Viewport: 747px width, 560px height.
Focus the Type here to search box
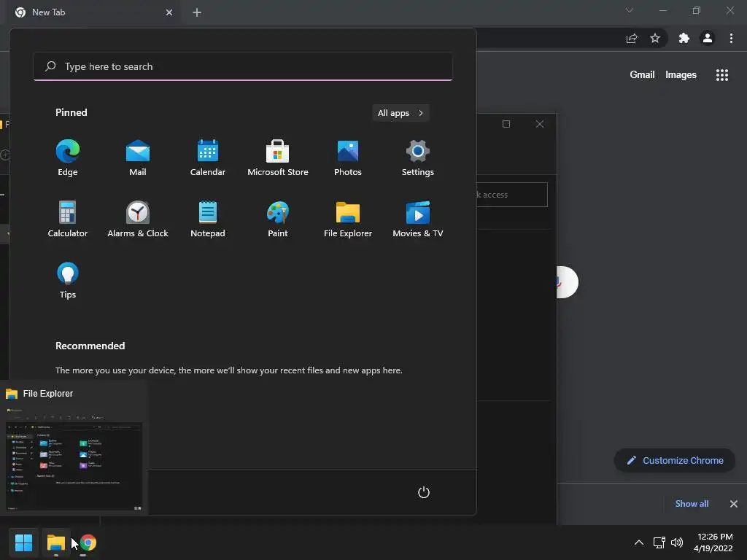tap(243, 66)
